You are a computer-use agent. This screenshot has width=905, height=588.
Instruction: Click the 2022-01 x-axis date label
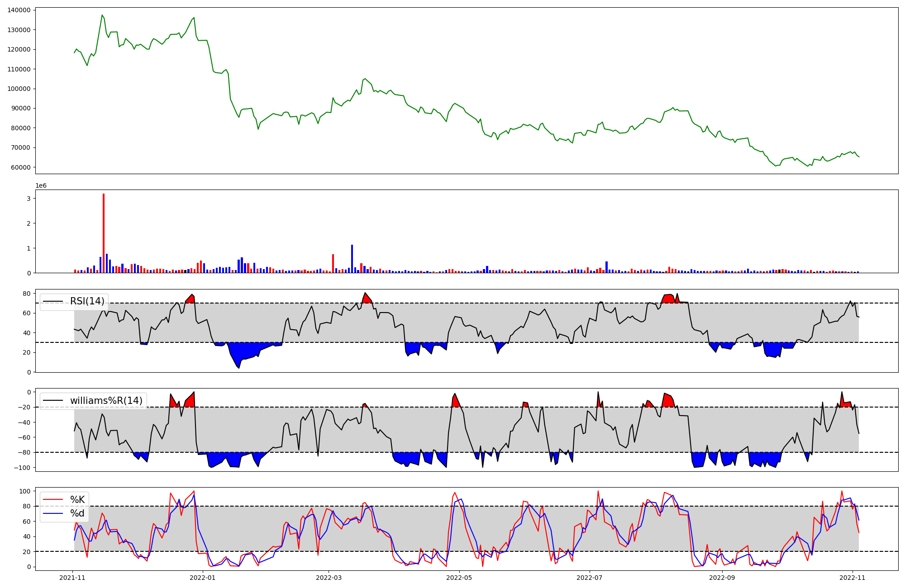pyautogui.click(x=203, y=578)
